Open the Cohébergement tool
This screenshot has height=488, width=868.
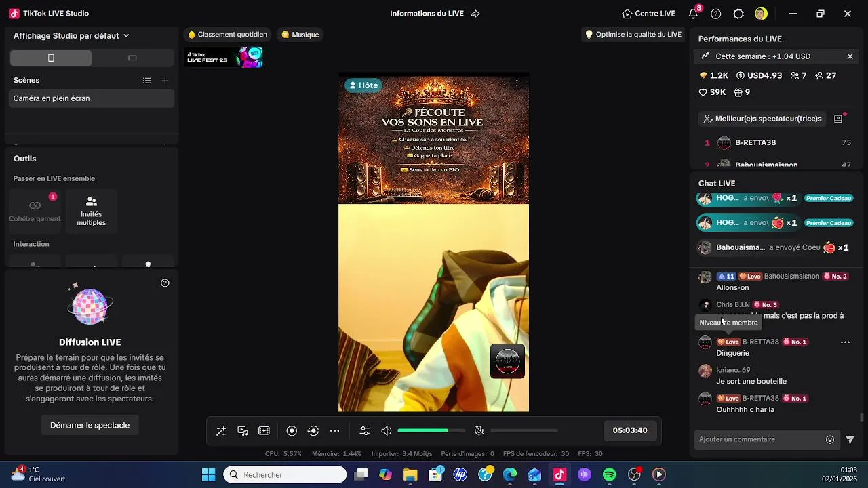coord(35,210)
